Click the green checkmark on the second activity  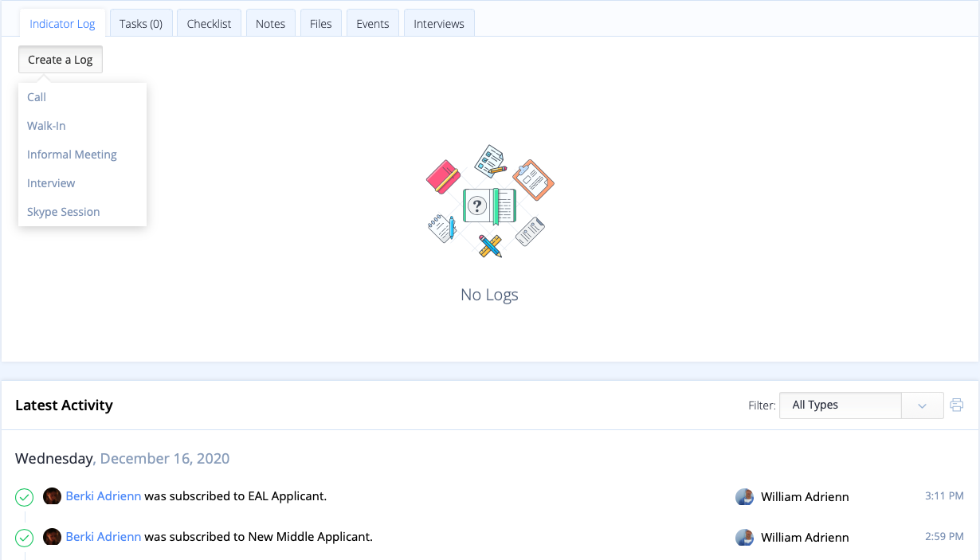coord(24,537)
